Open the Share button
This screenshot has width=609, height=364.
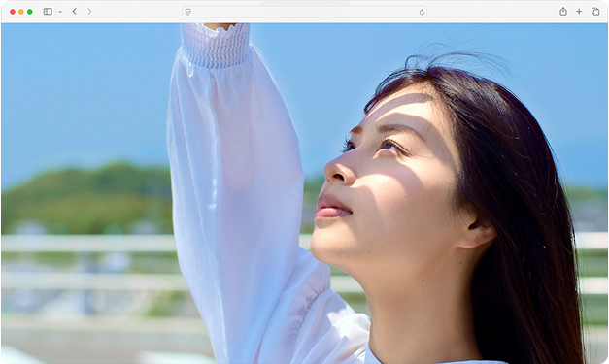[563, 12]
